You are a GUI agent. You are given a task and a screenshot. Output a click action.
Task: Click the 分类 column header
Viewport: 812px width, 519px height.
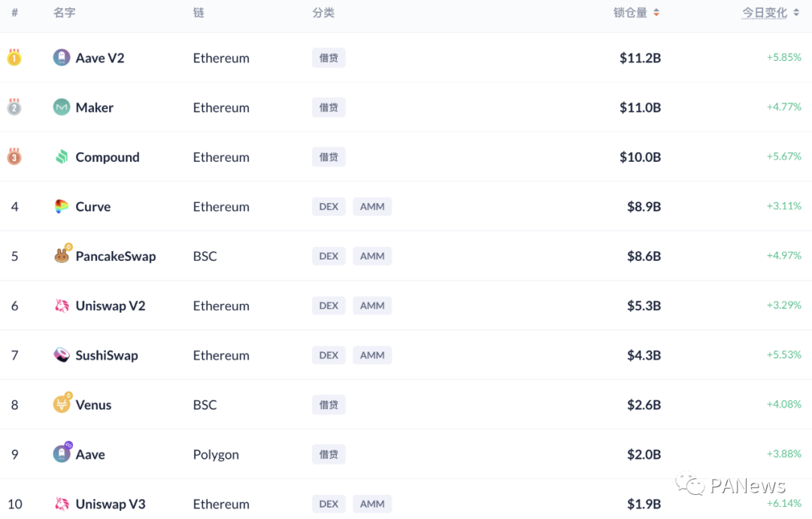pyautogui.click(x=323, y=13)
